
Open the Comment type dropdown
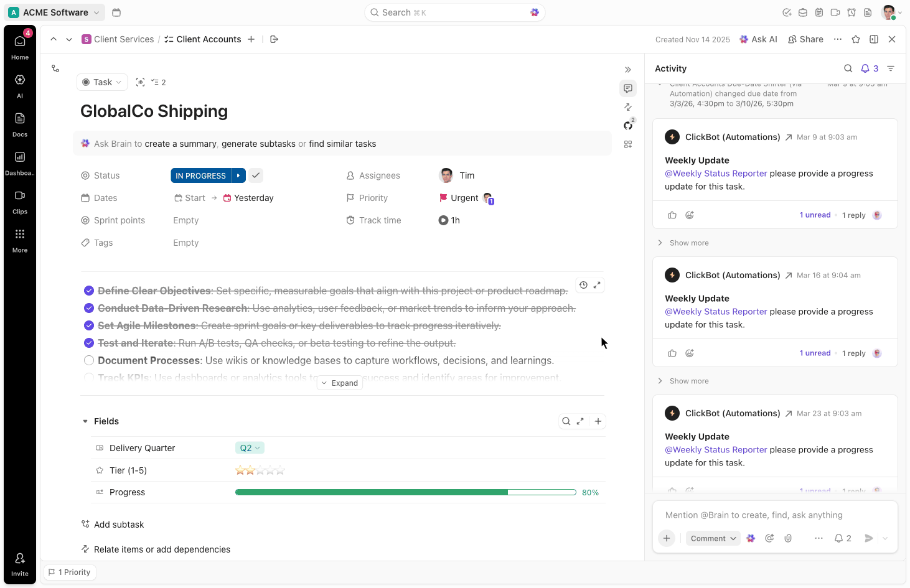(713, 538)
